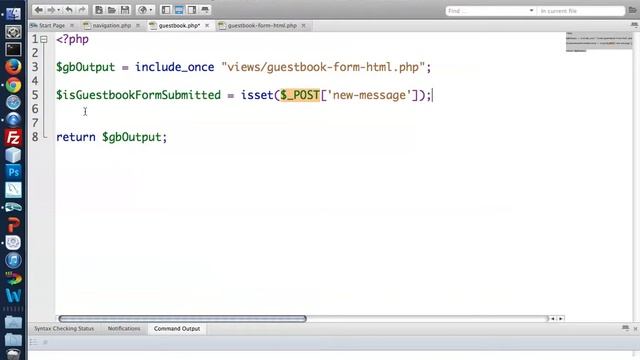Click the return keyword on line 8

[76, 137]
